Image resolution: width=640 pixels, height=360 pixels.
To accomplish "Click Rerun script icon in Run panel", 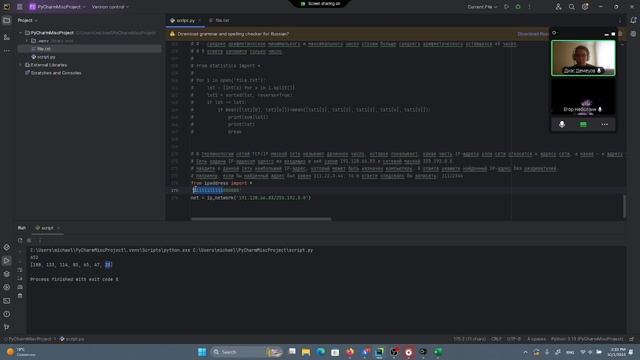I will pos(20,240).
